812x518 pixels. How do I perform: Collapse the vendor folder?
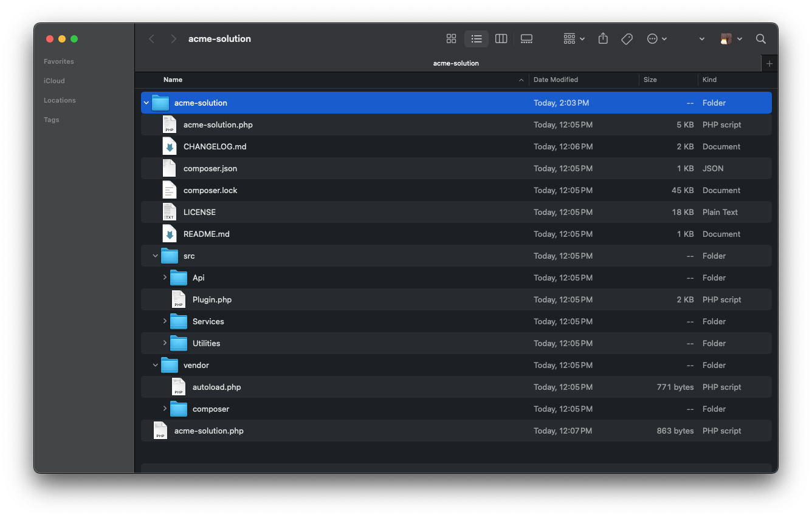coord(155,365)
